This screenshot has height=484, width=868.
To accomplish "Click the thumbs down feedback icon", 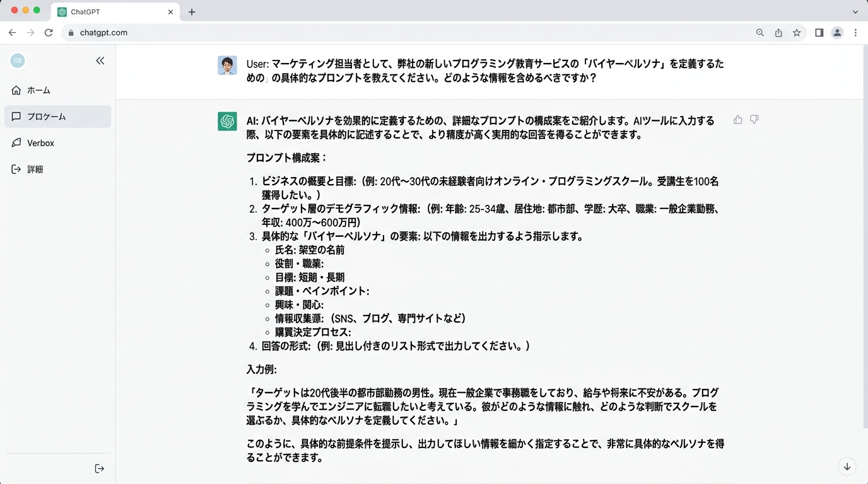I will [x=754, y=120].
